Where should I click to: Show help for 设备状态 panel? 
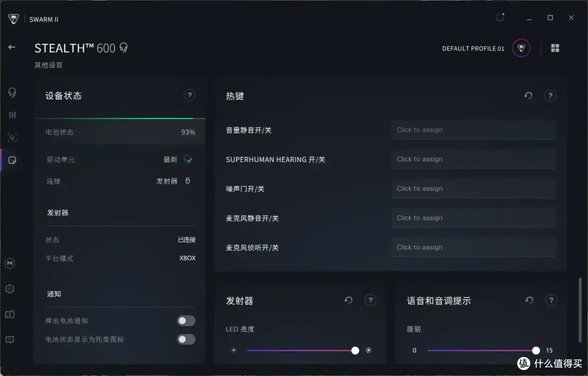(190, 95)
